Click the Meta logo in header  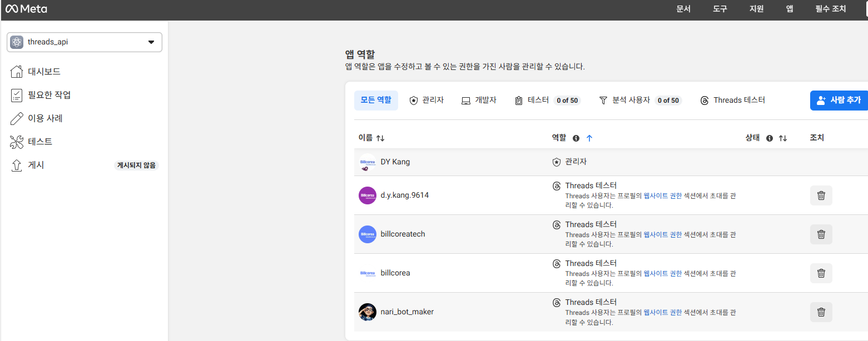point(26,9)
